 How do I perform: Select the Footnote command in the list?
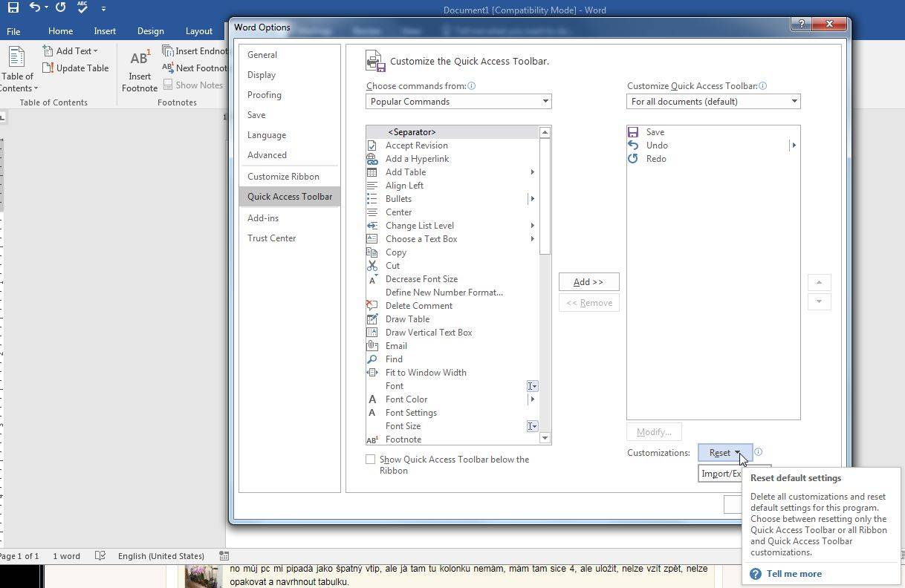[452, 440]
